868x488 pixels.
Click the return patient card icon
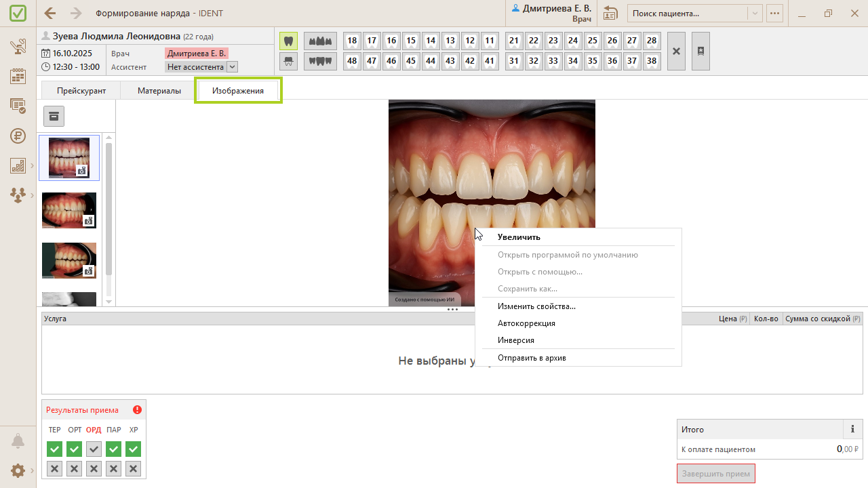point(610,13)
